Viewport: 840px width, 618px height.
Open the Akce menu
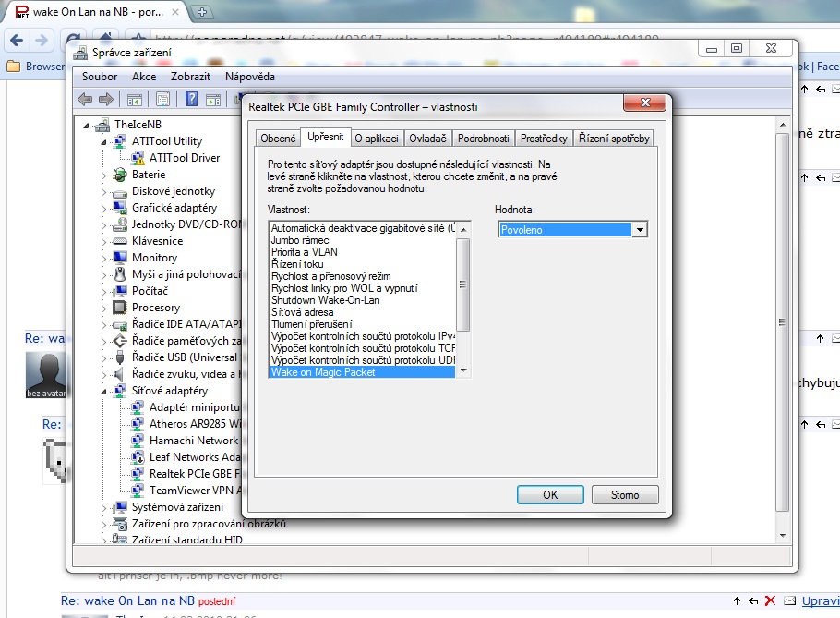[x=144, y=77]
